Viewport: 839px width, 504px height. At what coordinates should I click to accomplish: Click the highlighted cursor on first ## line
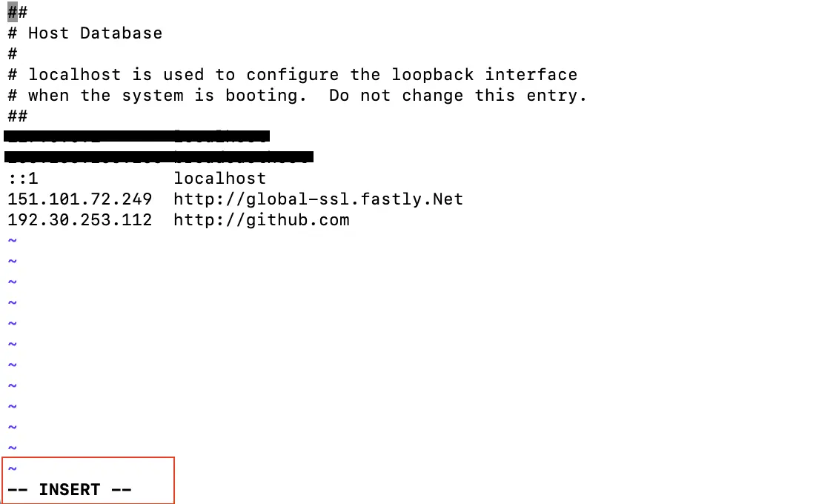(x=13, y=12)
